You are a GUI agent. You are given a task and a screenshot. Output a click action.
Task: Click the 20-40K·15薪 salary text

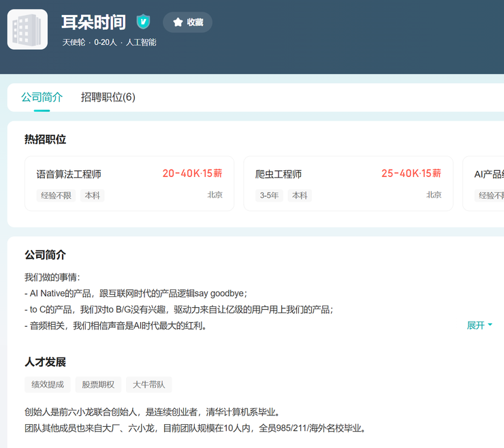click(192, 174)
